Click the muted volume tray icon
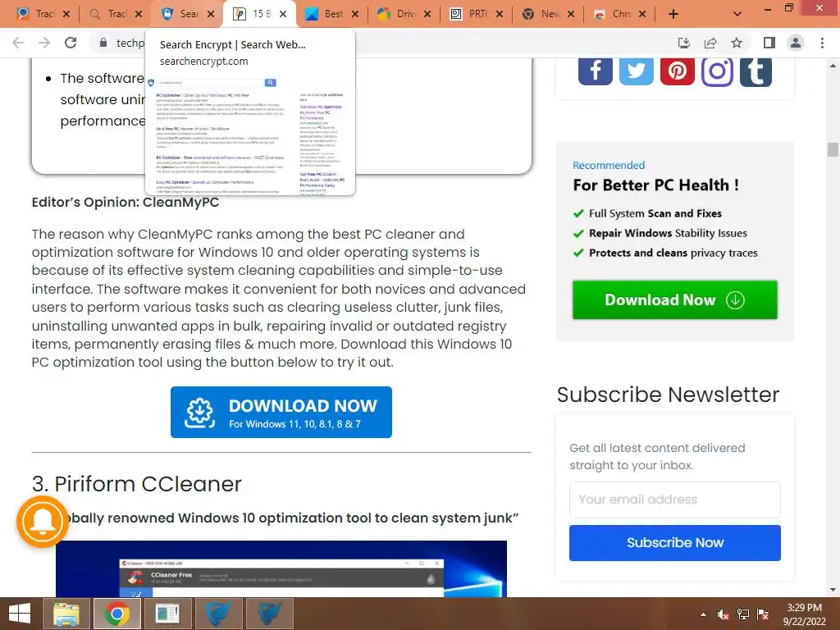Screen dimensions: 840x630 coord(724,614)
